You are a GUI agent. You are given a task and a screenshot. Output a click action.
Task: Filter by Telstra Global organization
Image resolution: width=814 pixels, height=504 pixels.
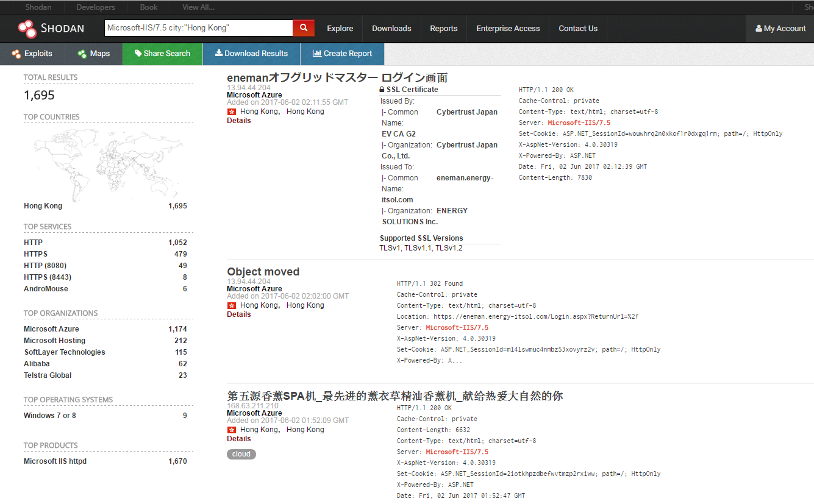pos(48,375)
